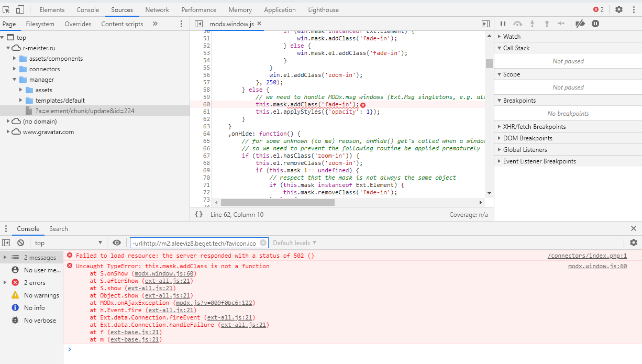Expand Global Listeners section
The width and height of the screenshot is (642, 364).
coord(568,149)
